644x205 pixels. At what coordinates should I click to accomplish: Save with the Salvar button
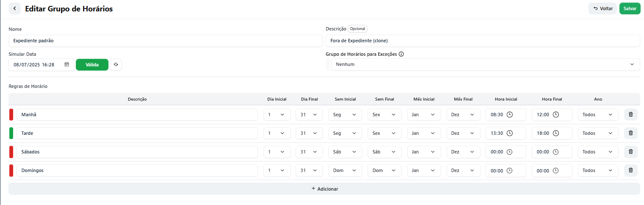click(630, 8)
